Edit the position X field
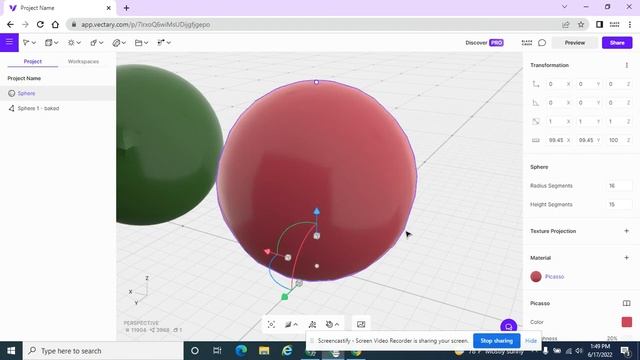The height and width of the screenshot is (360, 640). tap(558, 84)
